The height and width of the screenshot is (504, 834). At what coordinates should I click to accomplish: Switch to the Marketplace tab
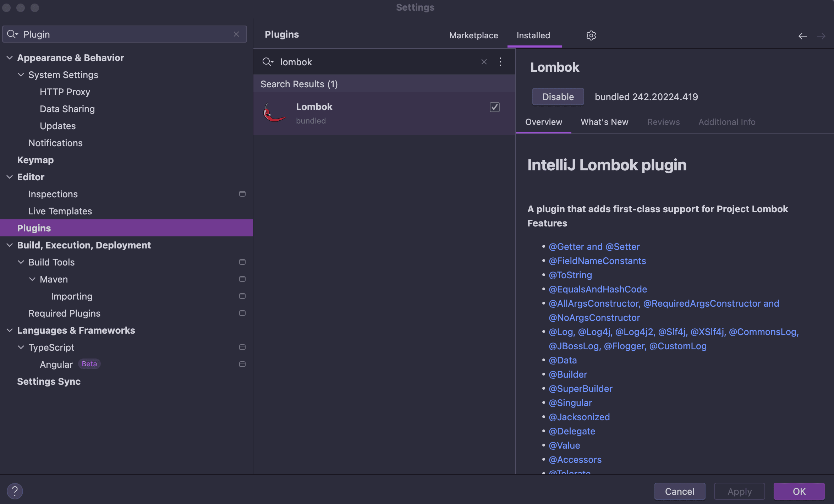(x=473, y=35)
